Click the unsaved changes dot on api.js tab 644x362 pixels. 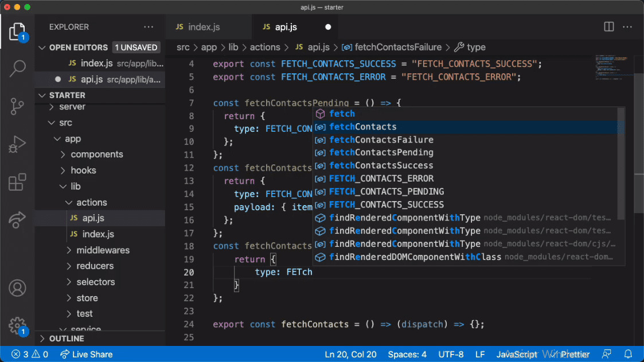click(x=327, y=27)
